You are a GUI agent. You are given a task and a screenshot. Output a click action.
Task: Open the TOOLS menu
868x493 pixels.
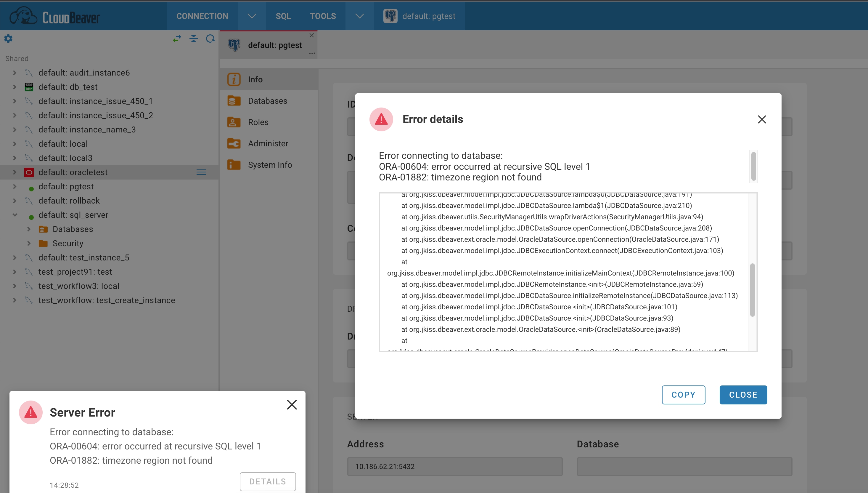322,16
